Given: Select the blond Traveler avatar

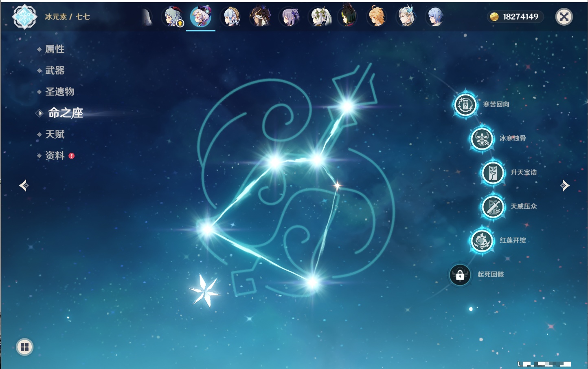Looking at the screenshot, I should coord(377,17).
